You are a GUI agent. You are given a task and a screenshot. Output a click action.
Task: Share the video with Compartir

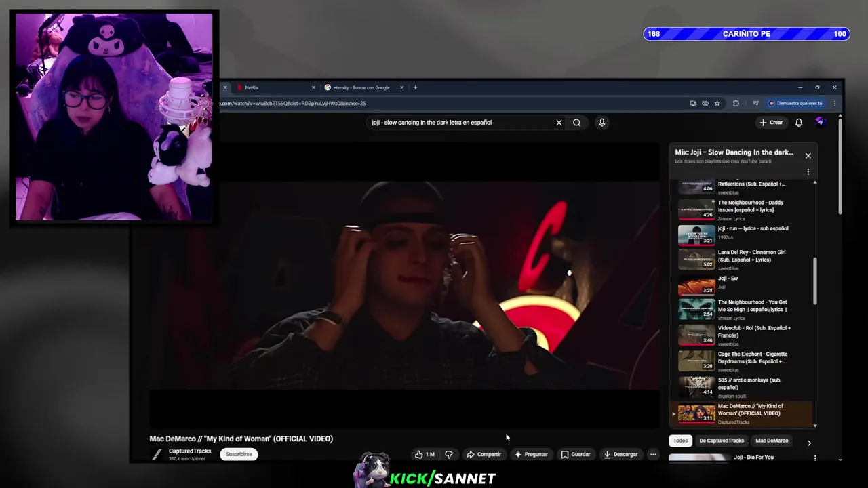pos(484,454)
